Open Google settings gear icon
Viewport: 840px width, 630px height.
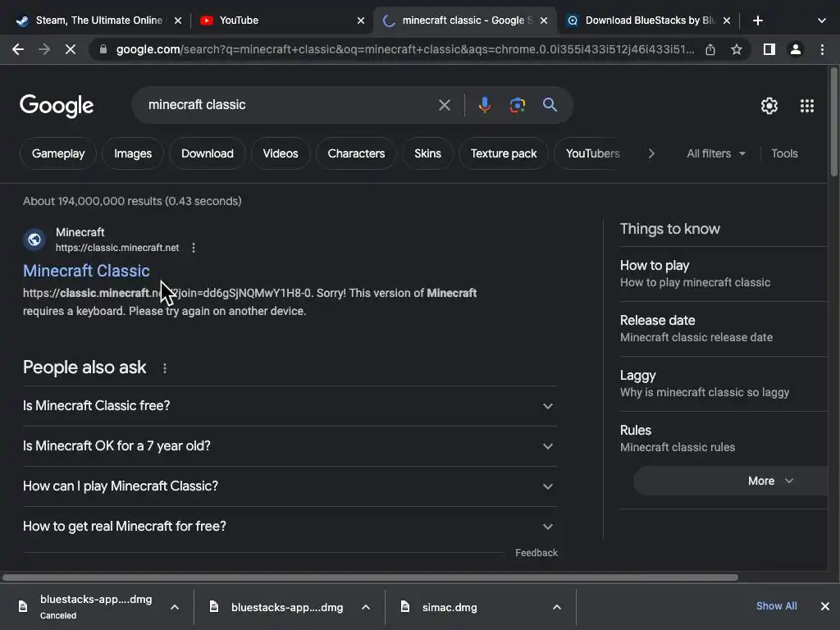tap(769, 106)
